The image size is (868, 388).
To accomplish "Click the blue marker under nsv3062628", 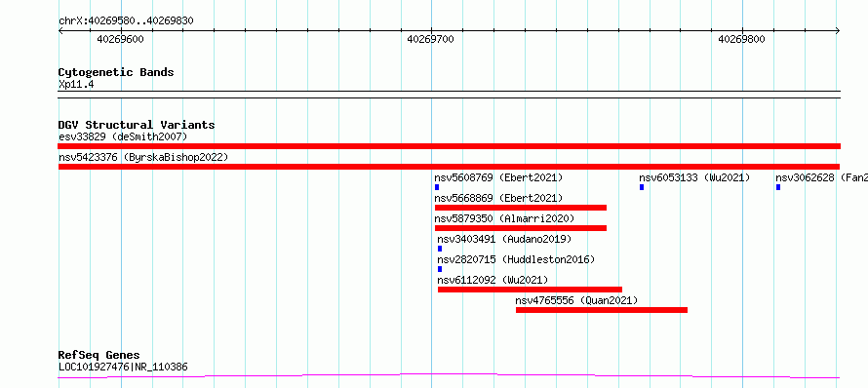I will pos(778,187).
